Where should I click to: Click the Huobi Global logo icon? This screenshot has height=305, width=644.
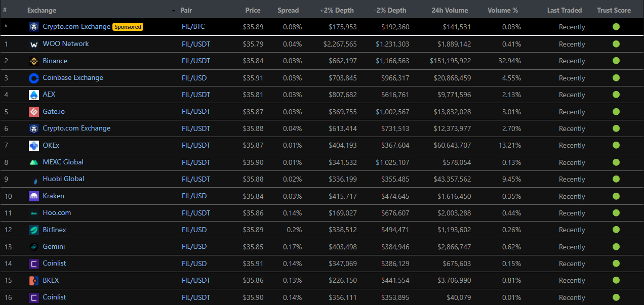34,180
